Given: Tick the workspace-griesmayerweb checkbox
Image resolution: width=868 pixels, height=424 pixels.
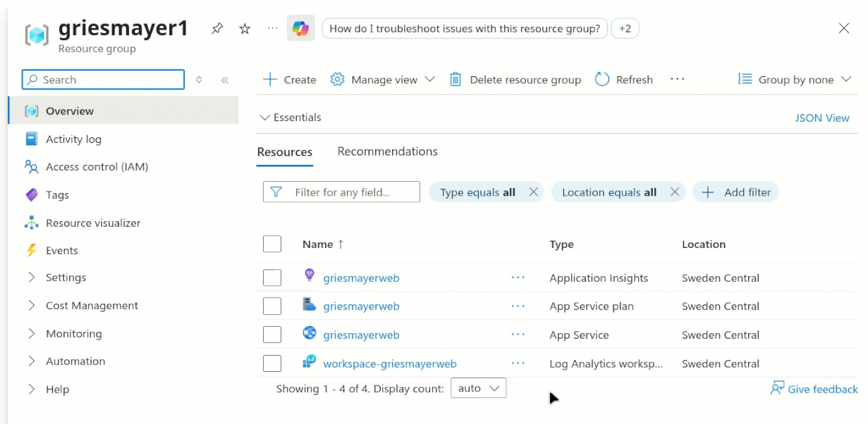Looking at the screenshot, I should pyautogui.click(x=272, y=364).
